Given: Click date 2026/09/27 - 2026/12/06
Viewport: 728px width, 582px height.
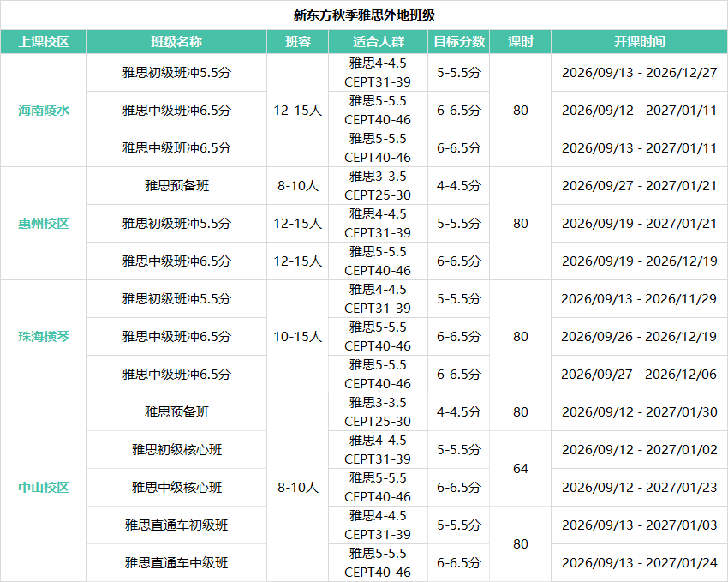Looking at the screenshot, I should pyautogui.click(x=639, y=374).
